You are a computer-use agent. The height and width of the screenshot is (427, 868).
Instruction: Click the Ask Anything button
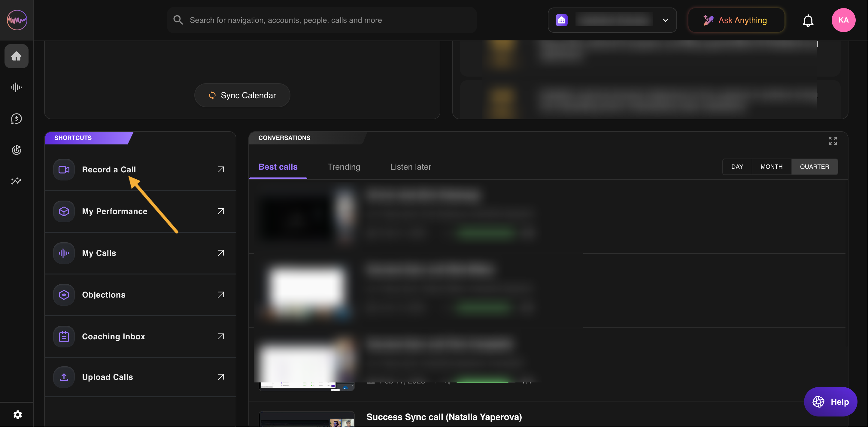coord(736,20)
